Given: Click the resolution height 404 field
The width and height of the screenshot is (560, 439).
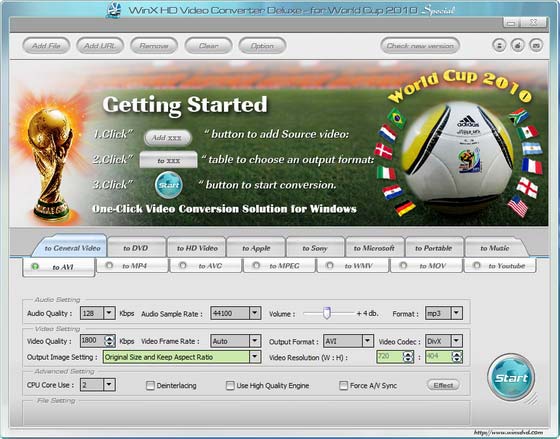Looking at the screenshot, I should tap(439, 357).
